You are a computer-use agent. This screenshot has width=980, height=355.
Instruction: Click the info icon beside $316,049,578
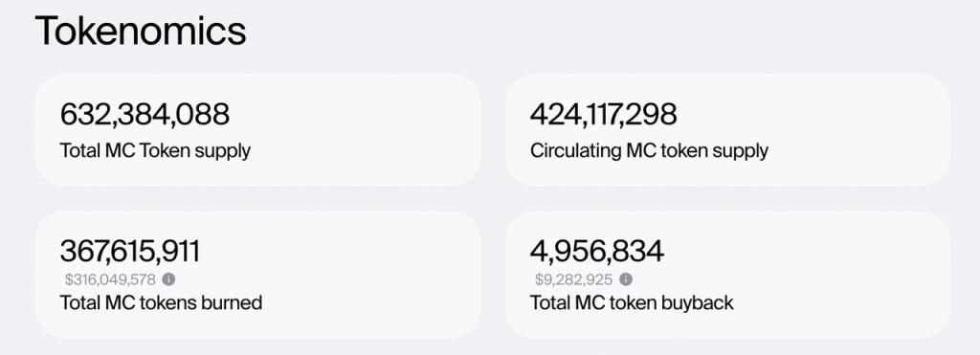coord(168,279)
